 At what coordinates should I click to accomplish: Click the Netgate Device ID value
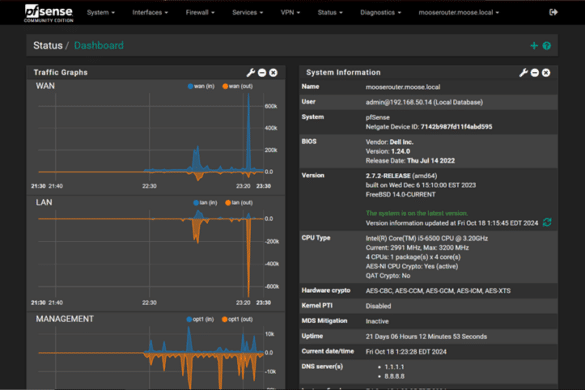pos(456,127)
